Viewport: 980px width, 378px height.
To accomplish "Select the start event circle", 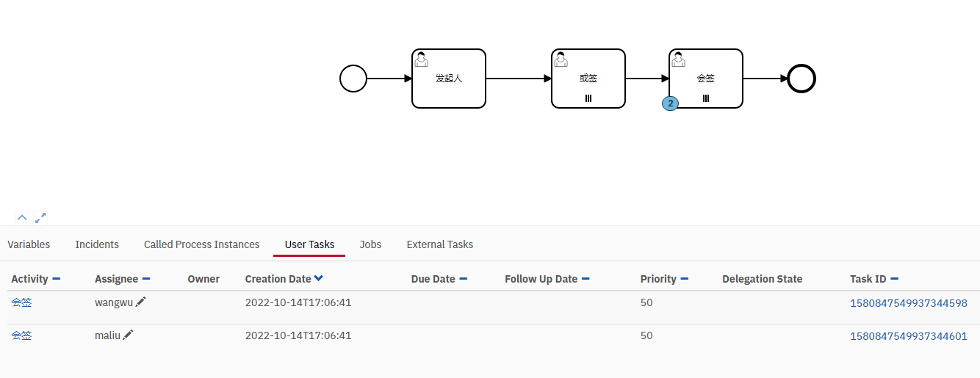I will 353,79.
